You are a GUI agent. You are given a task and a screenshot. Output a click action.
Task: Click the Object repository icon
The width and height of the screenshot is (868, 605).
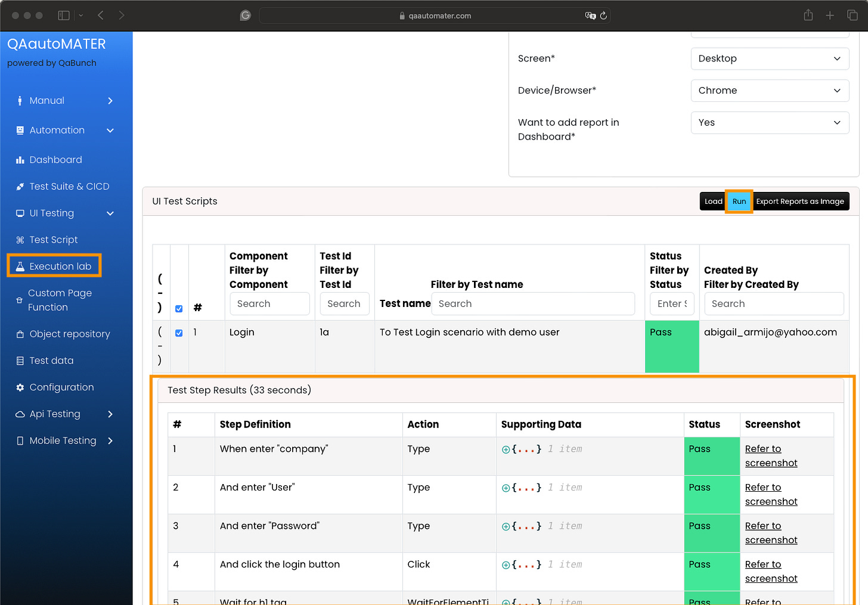pyautogui.click(x=20, y=334)
